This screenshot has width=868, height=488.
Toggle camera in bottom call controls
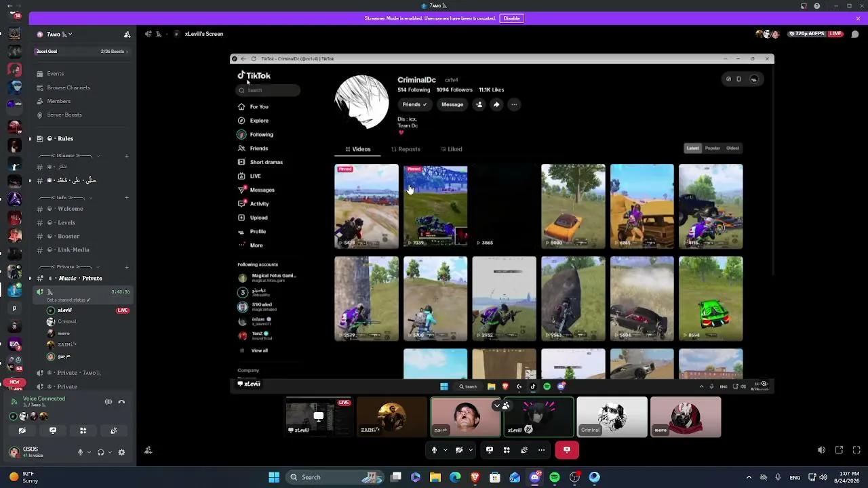click(x=459, y=449)
